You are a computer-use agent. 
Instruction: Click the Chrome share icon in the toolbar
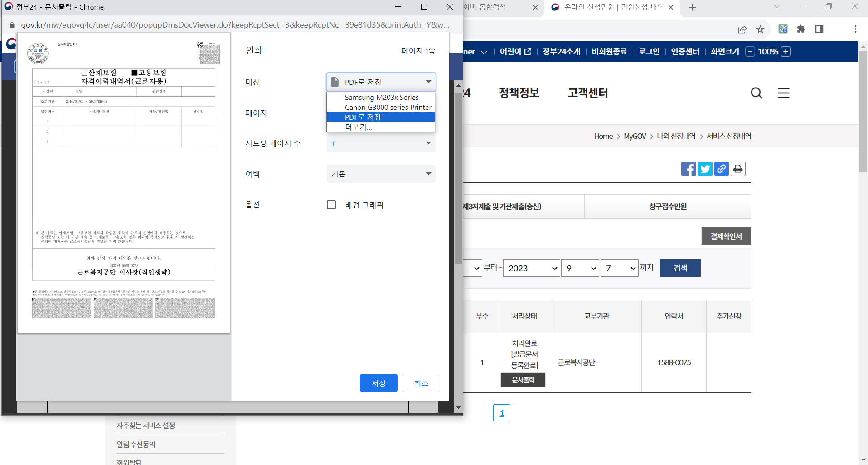pyautogui.click(x=742, y=29)
